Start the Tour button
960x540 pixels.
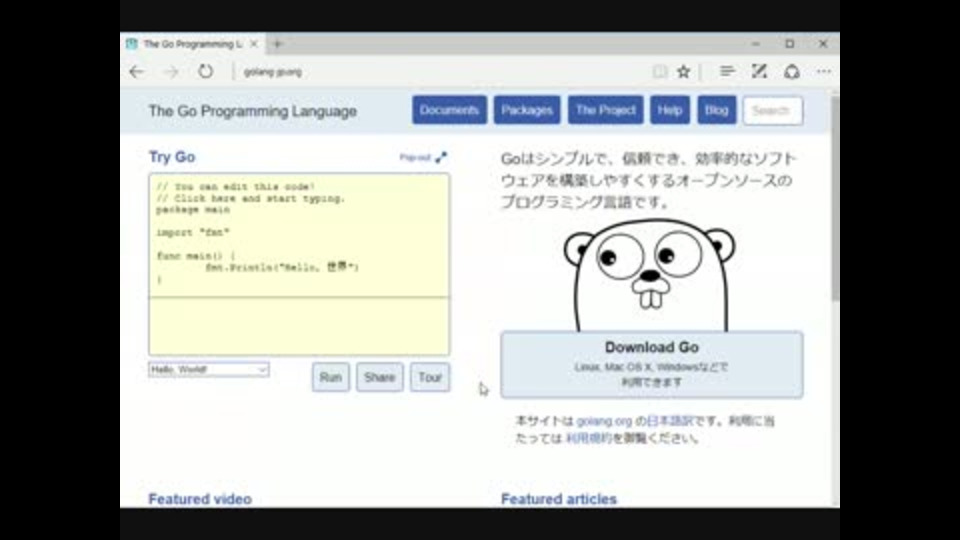pyautogui.click(x=430, y=377)
